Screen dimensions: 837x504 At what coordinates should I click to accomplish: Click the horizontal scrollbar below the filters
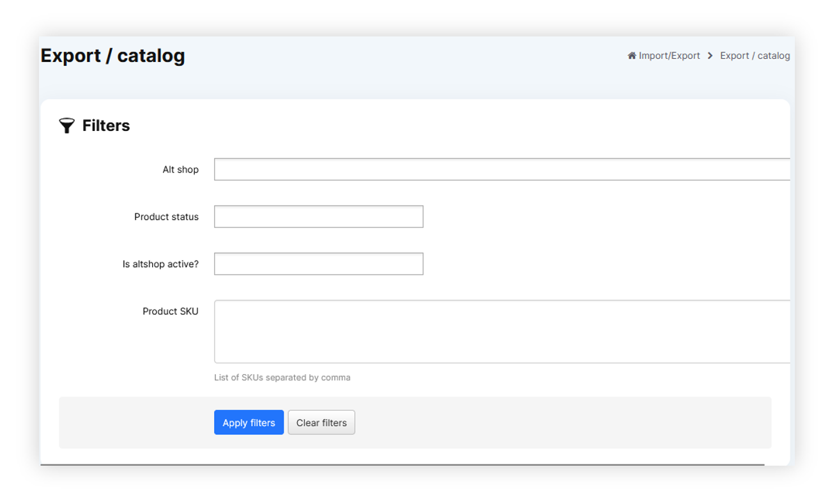pyautogui.click(x=402, y=464)
